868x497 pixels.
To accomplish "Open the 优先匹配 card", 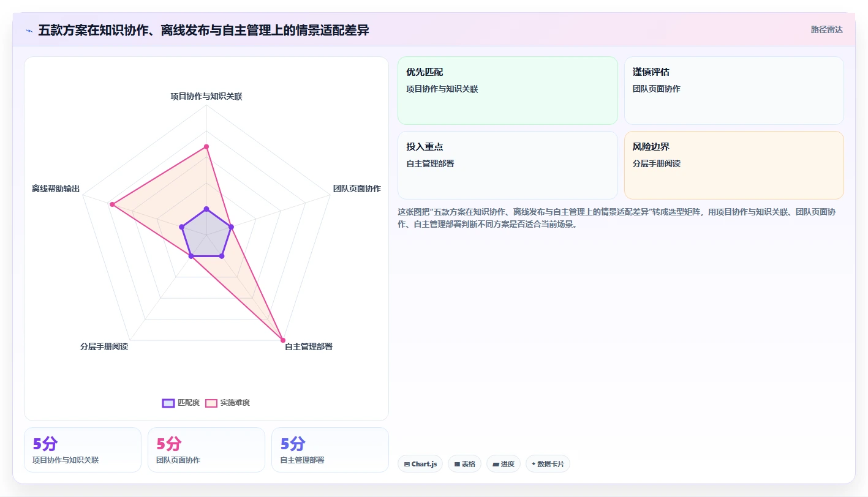I will click(x=508, y=91).
